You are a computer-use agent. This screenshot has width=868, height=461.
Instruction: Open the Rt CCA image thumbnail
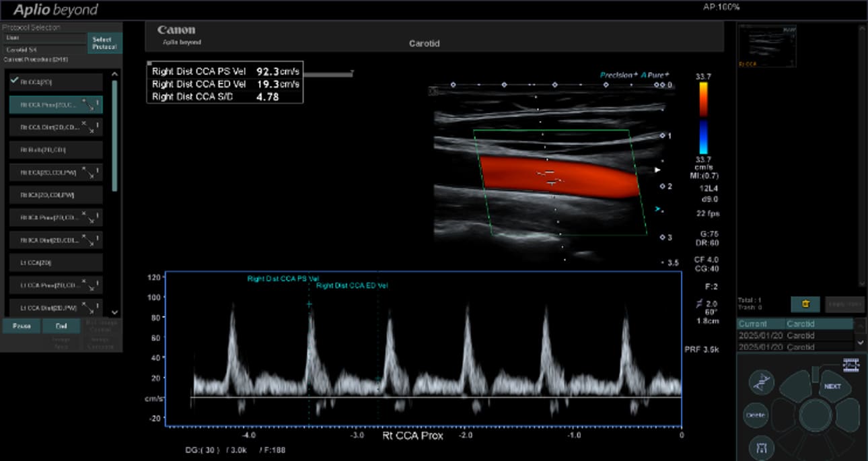tap(767, 46)
